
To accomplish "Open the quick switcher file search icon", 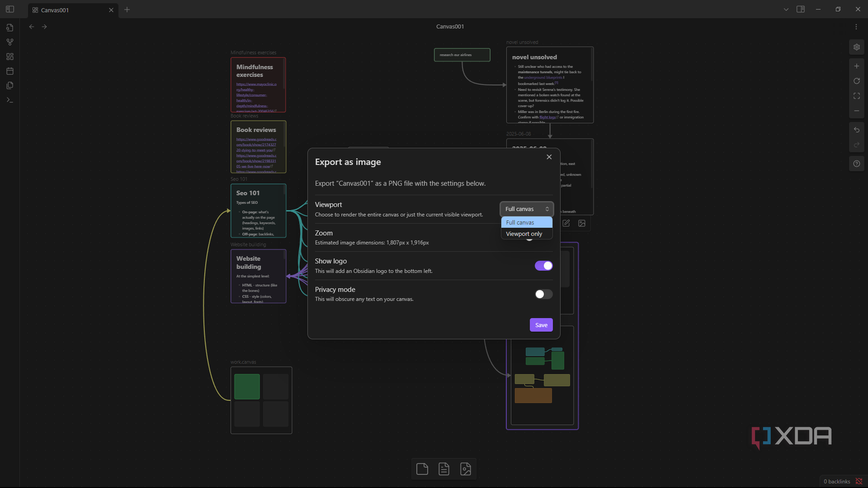I will pyautogui.click(x=10, y=28).
